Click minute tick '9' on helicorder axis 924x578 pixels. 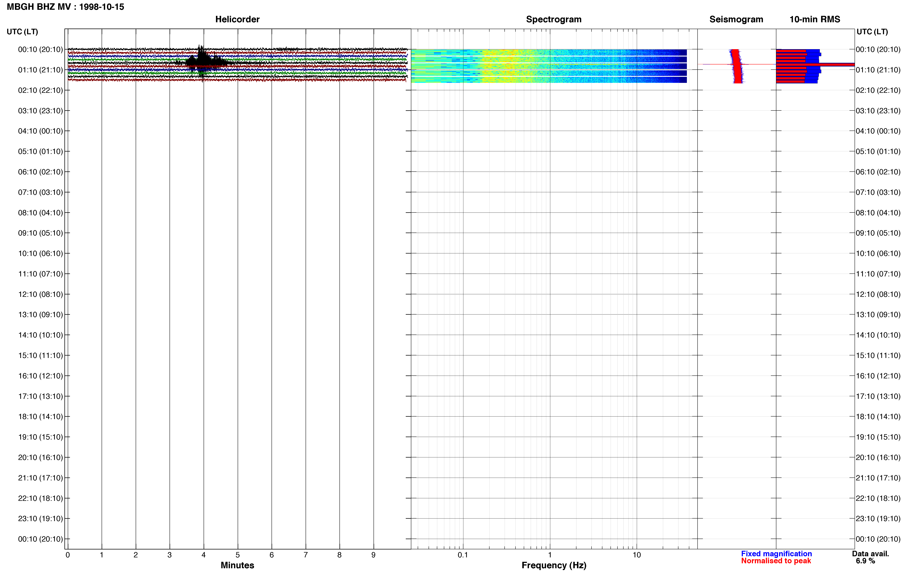[373, 555]
